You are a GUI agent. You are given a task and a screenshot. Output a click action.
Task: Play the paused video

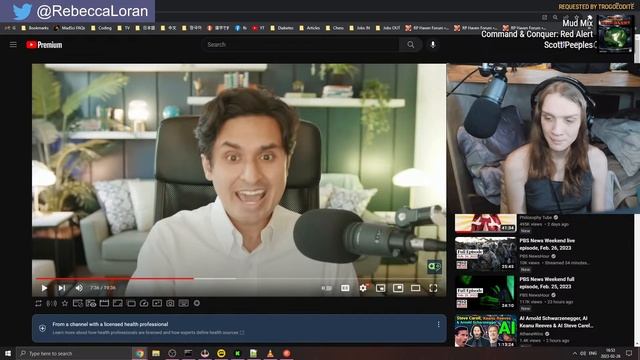point(44,288)
